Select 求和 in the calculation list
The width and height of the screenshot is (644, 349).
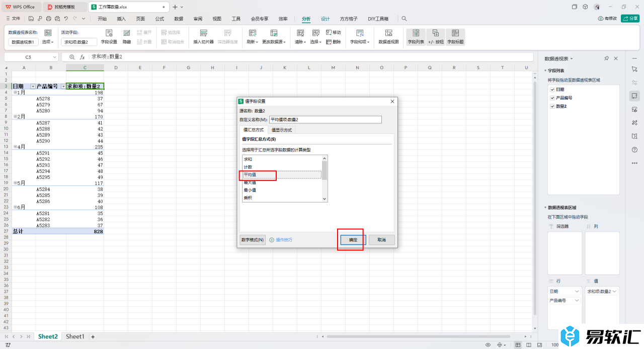coord(282,159)
